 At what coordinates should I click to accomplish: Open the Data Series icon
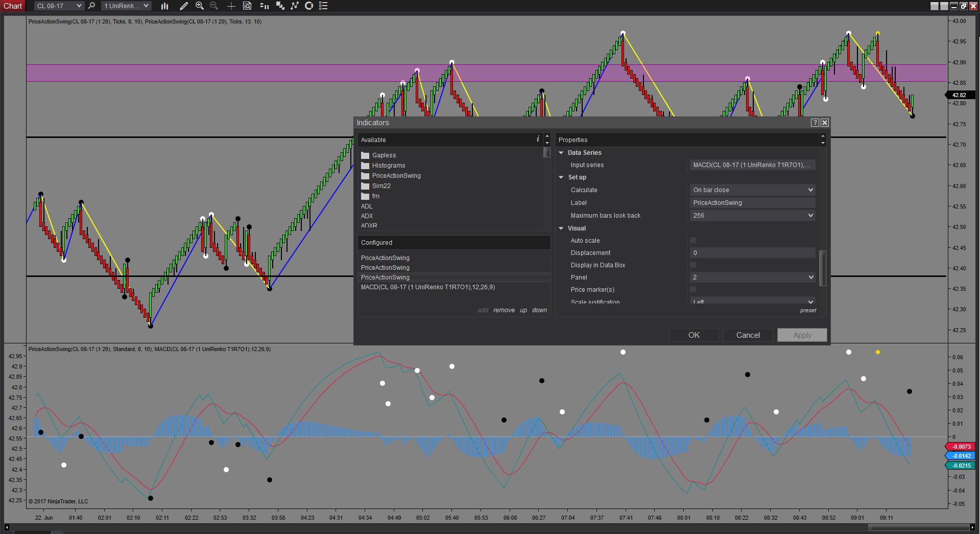(280, 6)
